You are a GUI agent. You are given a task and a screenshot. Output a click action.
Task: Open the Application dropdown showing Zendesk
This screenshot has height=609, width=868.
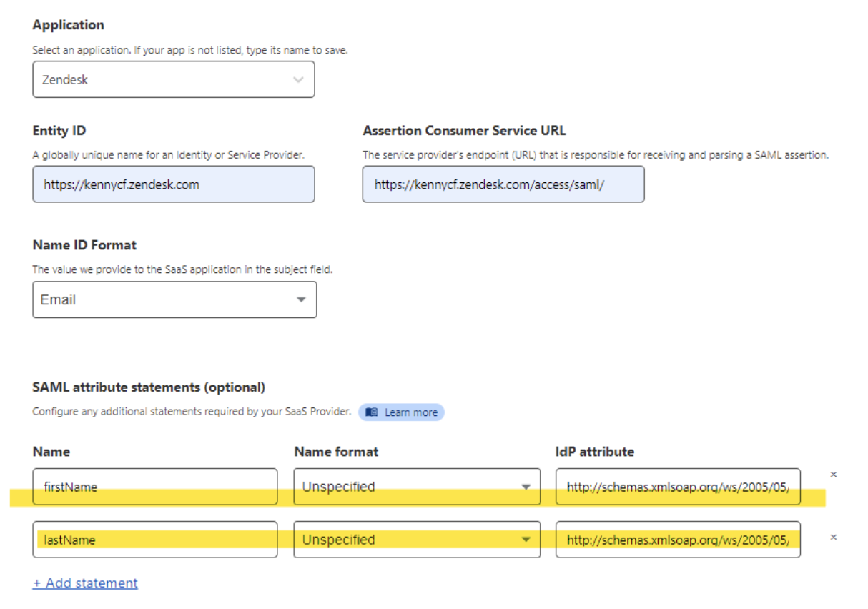(173, 79)
